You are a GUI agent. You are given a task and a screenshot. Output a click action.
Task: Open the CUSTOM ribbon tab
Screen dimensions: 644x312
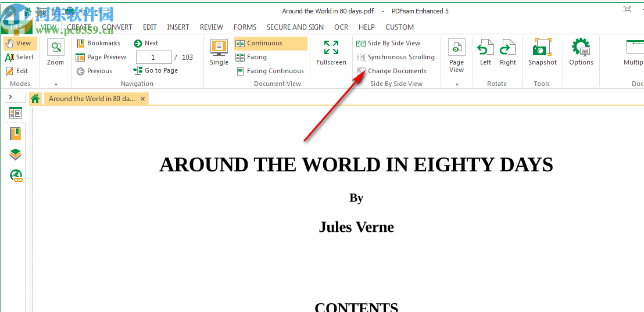[x=399, y=27]
